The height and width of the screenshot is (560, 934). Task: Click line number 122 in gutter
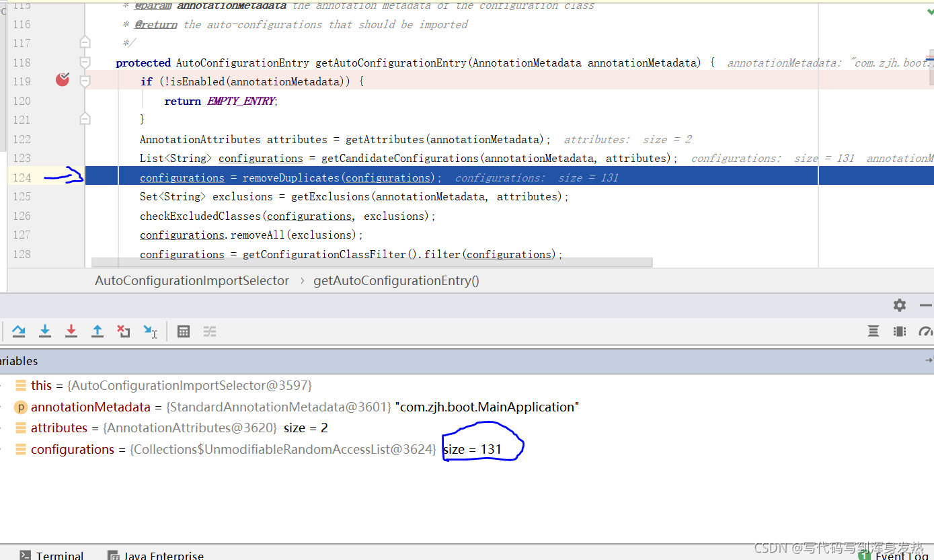click(22, 139)
